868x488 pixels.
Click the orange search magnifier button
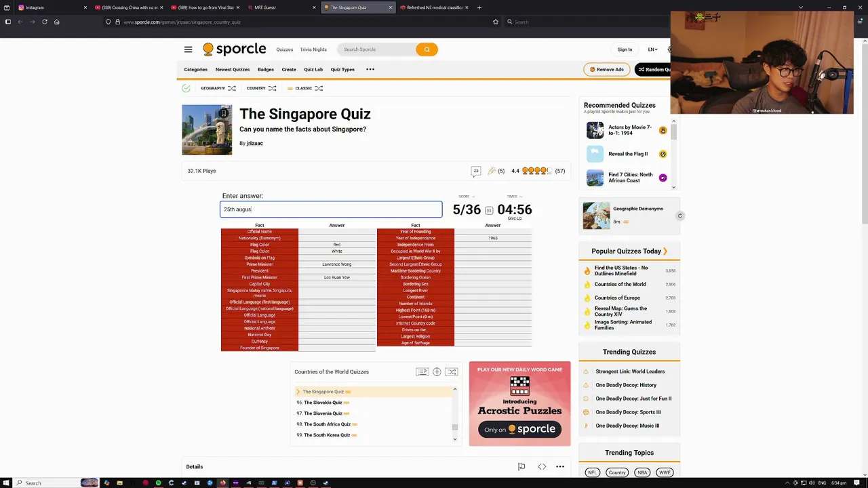[427, 49]
